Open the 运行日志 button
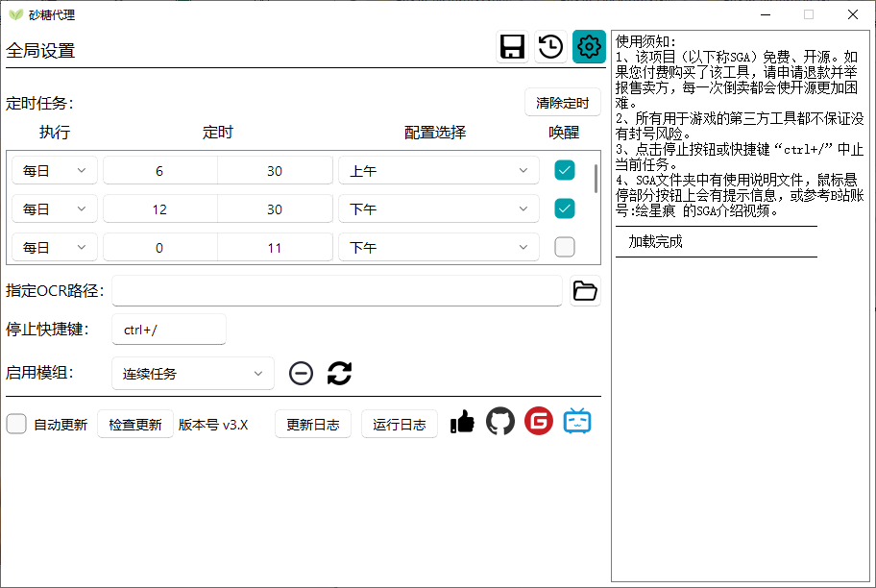The height and width of the screenshot is (588, 876). point(399,425)
